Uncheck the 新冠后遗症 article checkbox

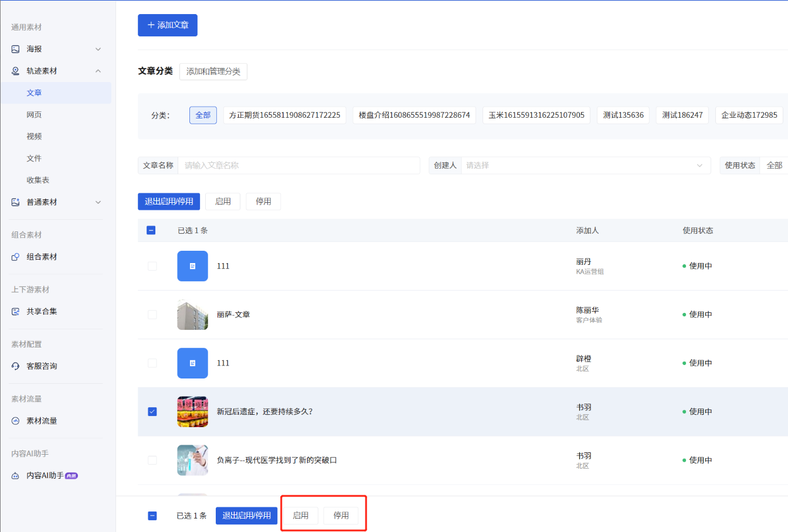(x=152, y=412)
